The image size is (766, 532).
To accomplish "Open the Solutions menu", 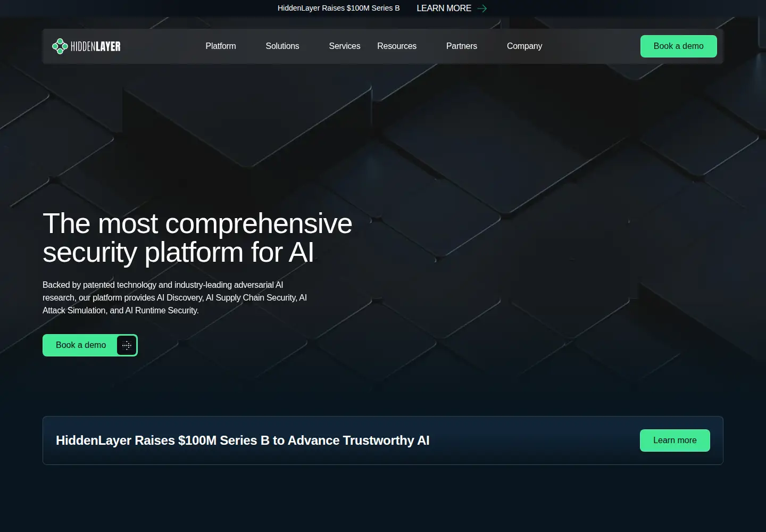I will pos(282,46).
